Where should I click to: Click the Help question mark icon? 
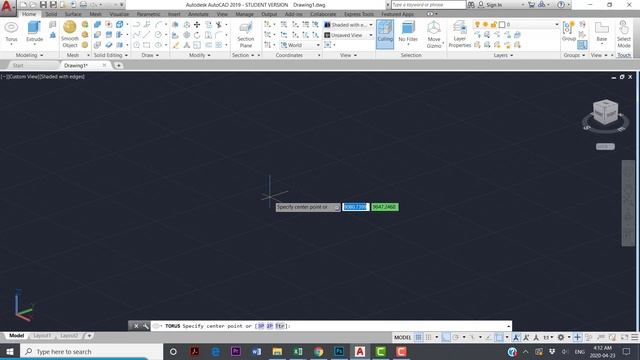click(x=561, y=4)
